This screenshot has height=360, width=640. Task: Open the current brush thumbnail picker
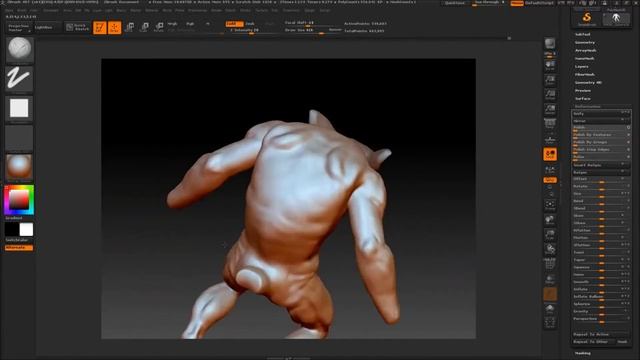pyautogui.click(x=19, y=49)
